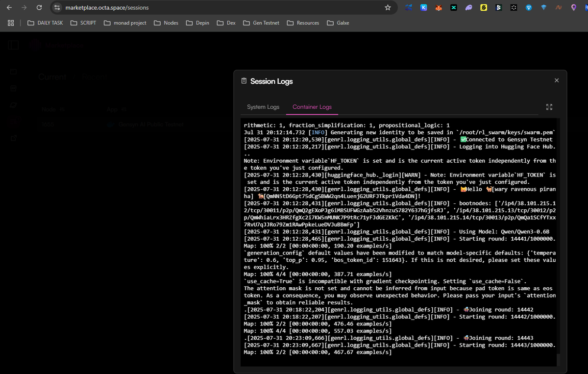
Task: Click the 'Map: 100% 2/2 467.67 examples/s' line
Action: click(x=318, y=352)
